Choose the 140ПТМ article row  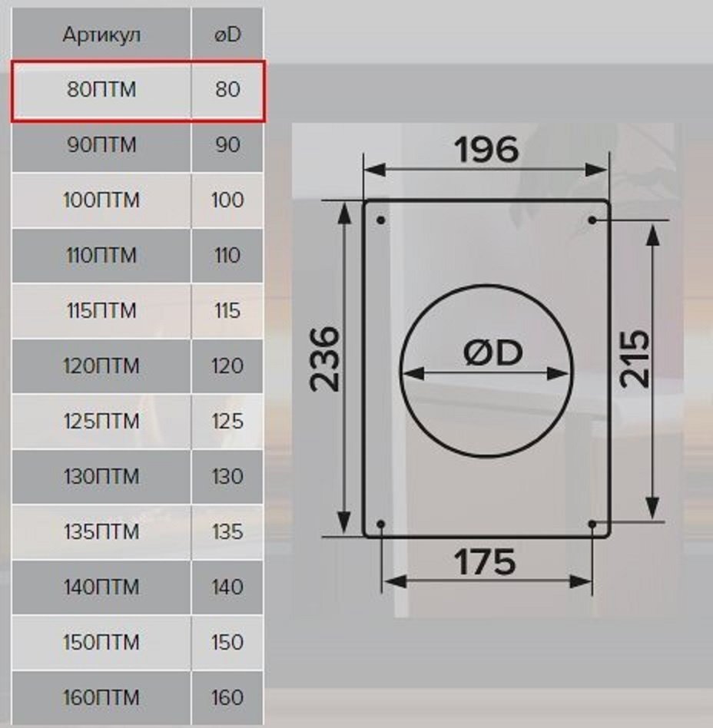[x=101, y=587]
